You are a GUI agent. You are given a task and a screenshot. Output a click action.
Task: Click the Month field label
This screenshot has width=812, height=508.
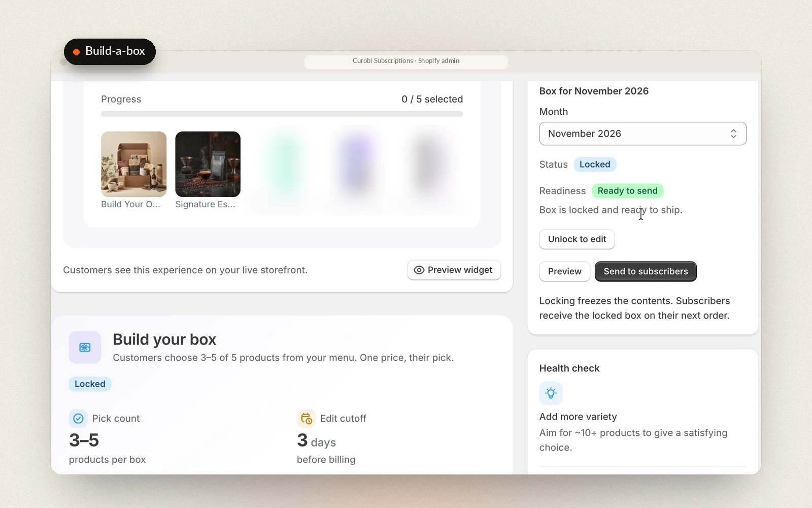(554, 112)
